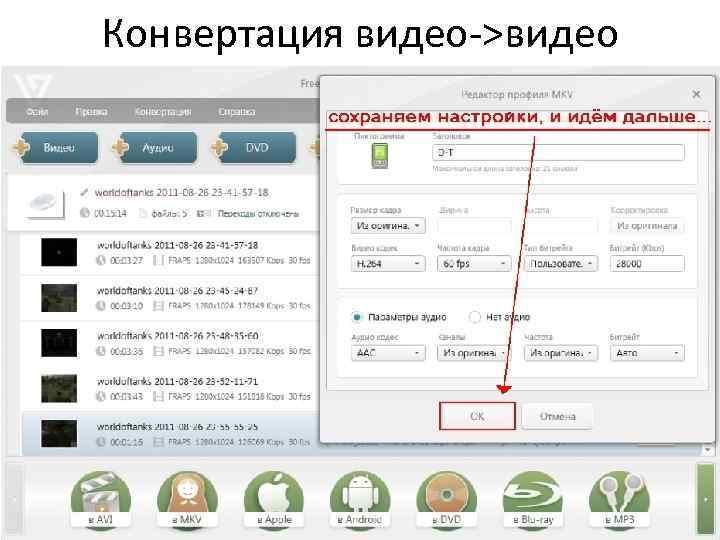Click the Отмена button
The width and height of the screenshot is (720, 540).
[557, 416]
